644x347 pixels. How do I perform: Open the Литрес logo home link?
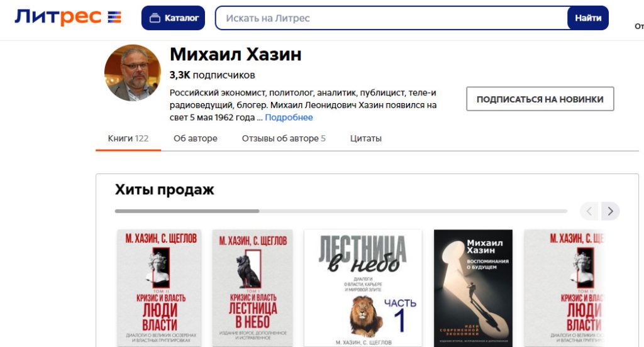68,17
